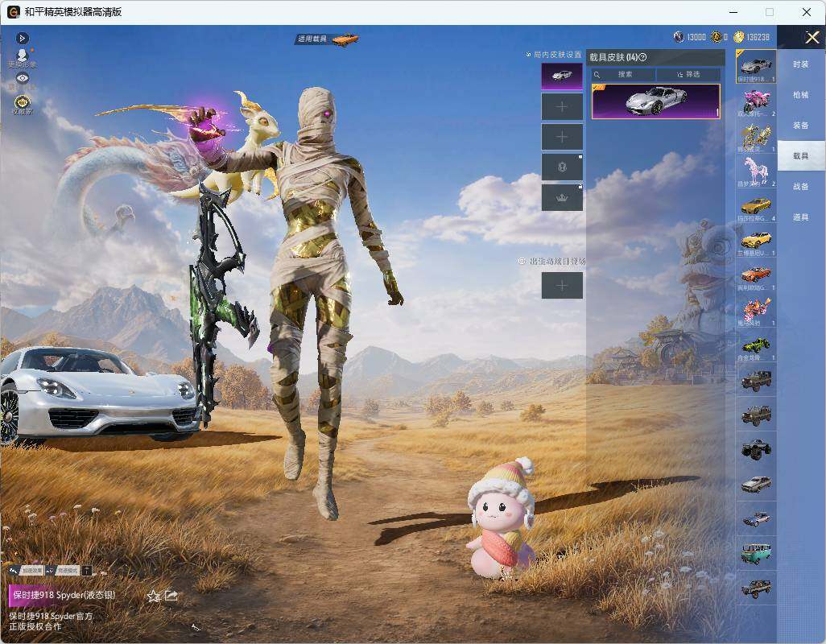Close the wardrobe with the X icon
This screenshot has width=826, height=644.
(812, 37)
